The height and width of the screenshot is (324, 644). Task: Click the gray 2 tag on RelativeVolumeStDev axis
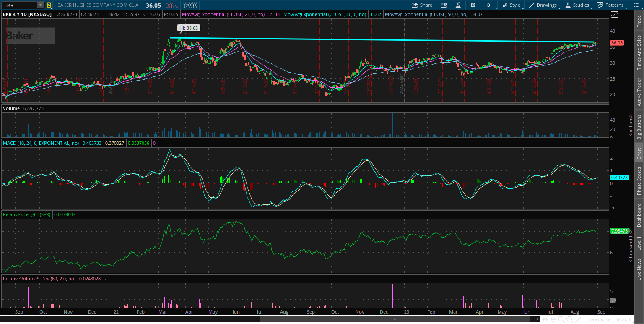coord(613,300)
